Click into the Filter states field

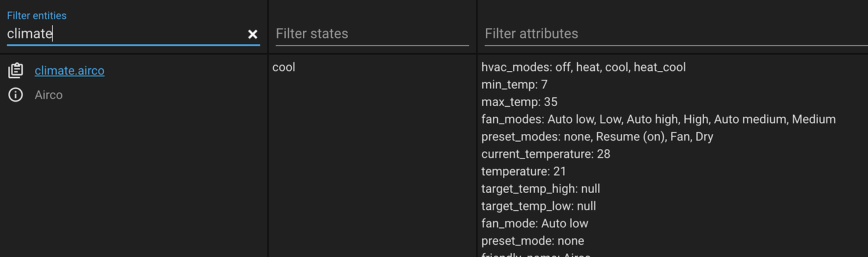tap(372, 34)
